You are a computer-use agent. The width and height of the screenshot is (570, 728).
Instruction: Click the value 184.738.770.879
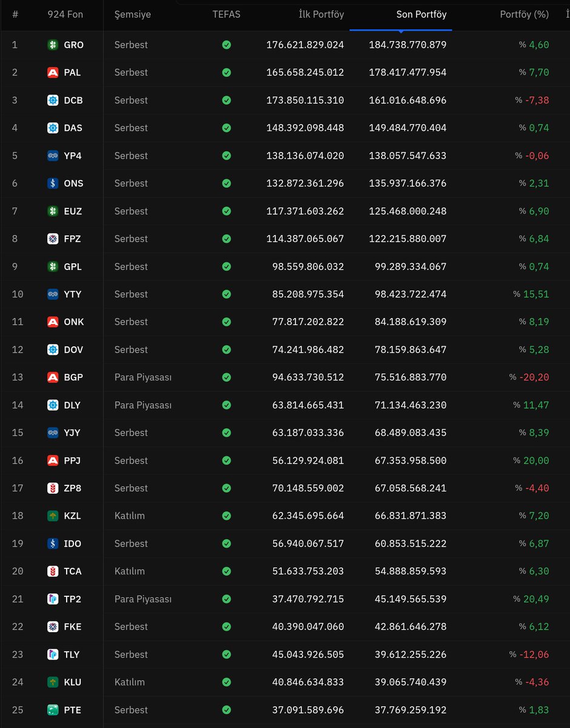pyautogui.click(x=407, y=44)
